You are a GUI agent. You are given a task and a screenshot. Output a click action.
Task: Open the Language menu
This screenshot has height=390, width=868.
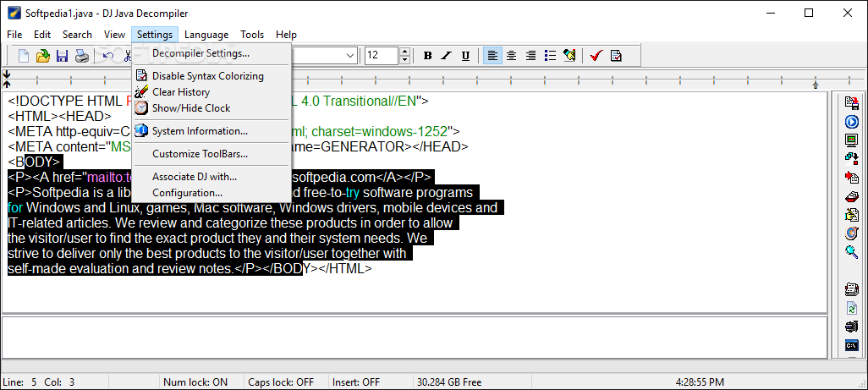[x=206, y=35]
